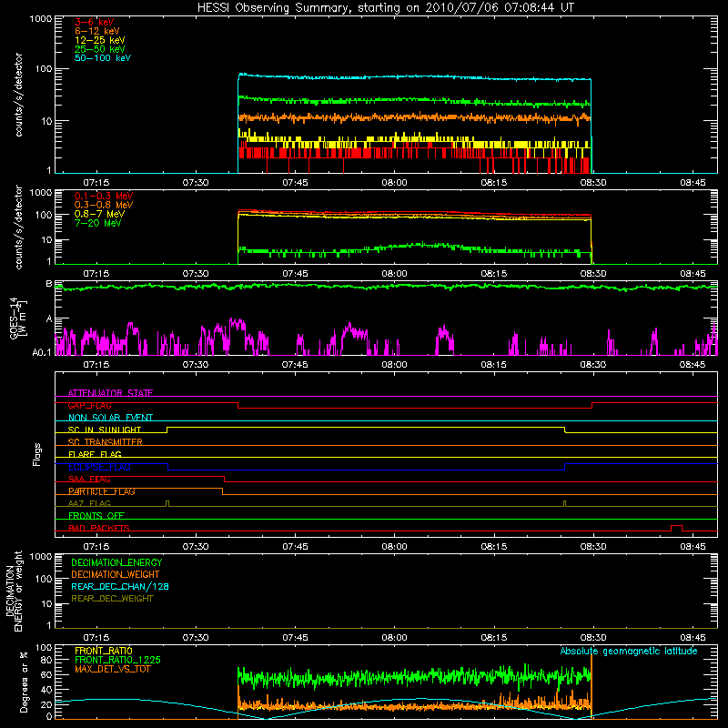Click the REAR_DEC_CHAN/128 legend entry
This screenshot has width=728, height=728.
(120, 586)
